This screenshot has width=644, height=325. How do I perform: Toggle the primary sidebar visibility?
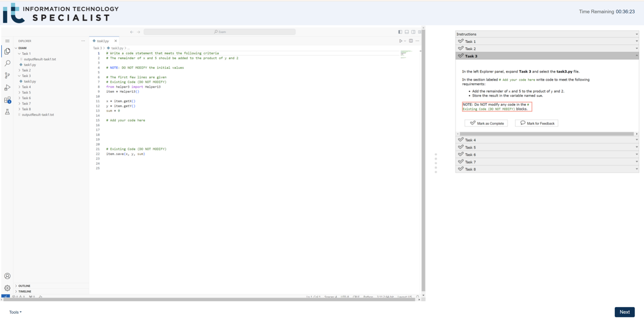pos(400,32)
